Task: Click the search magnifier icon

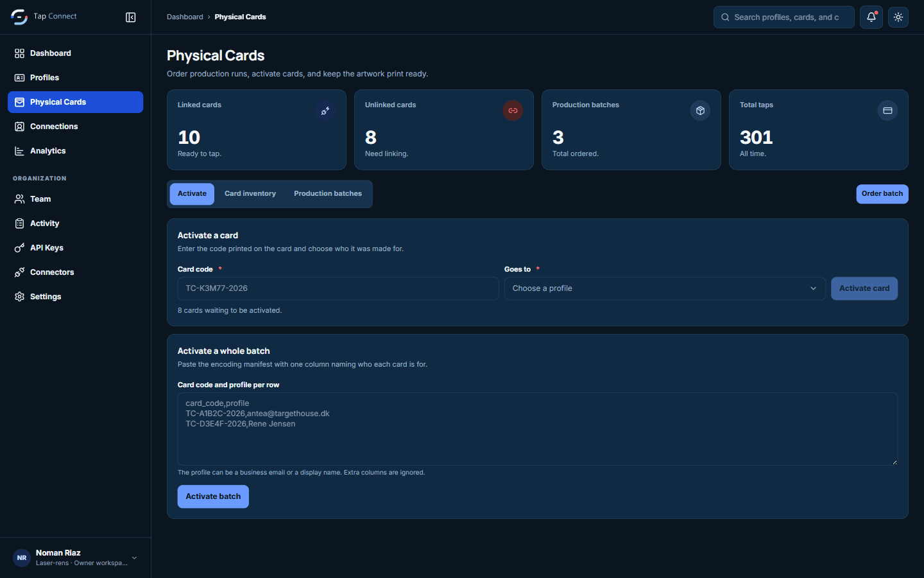Action: coord(725,17)
